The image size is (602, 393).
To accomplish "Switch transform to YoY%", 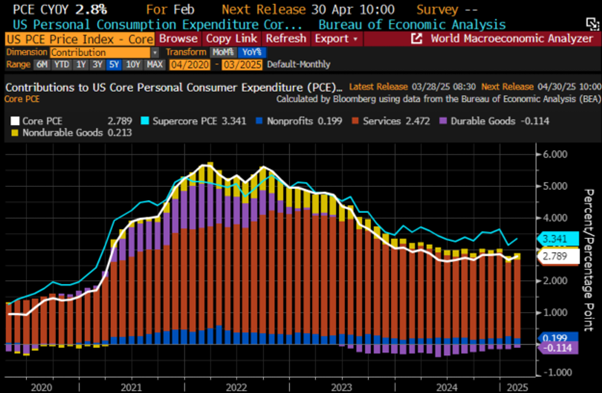I will 251,53.
